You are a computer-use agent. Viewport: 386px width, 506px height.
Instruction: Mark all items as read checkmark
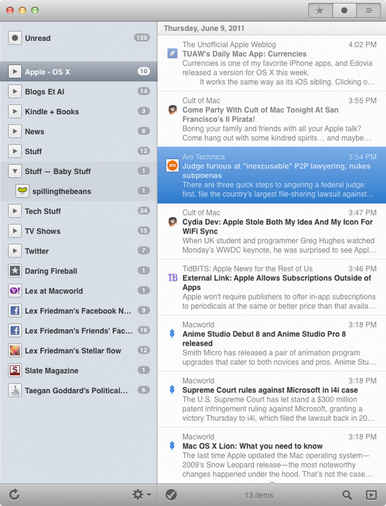coord(171,495)
